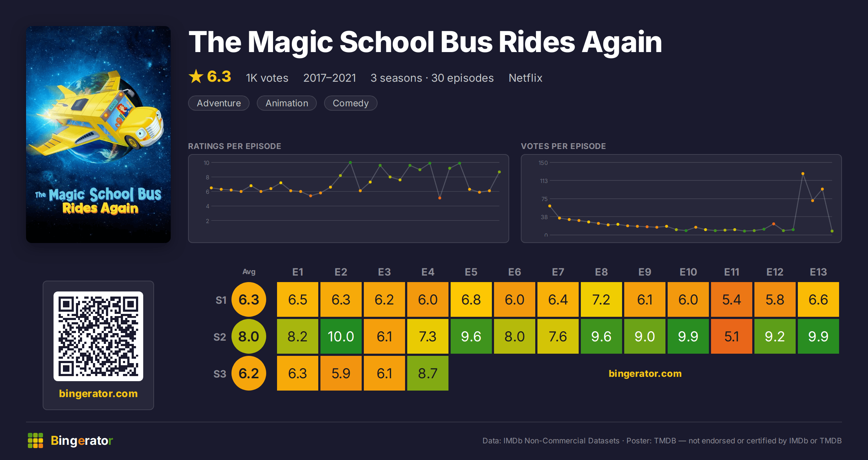Click the highest peak in votes chart
The image size is (868, 460).
tap(803, 174)
